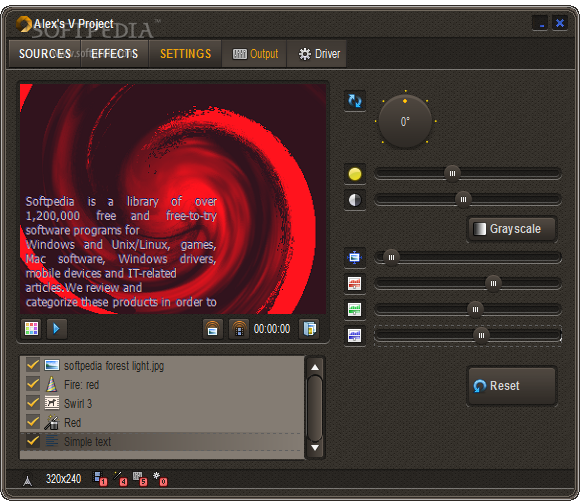Click the sources count icon showing 1

coord(100,478)
